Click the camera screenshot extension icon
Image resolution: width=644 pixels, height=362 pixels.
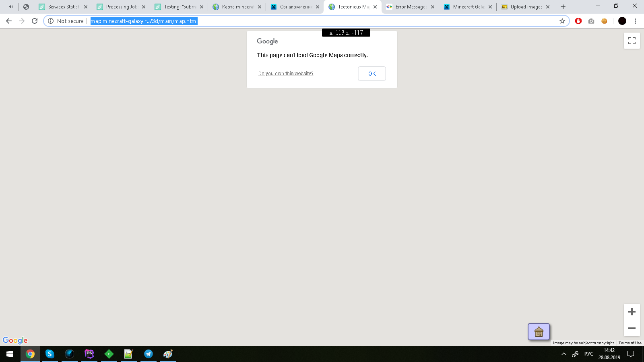[x=591, y=21]
